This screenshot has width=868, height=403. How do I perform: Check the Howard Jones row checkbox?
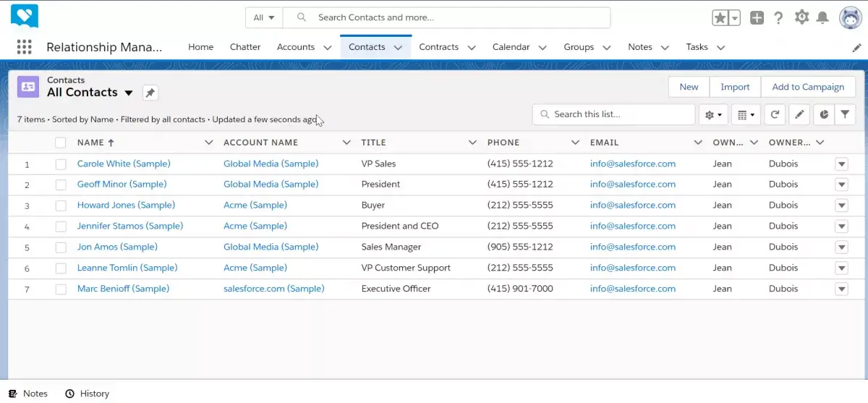[x=61, y=205]
